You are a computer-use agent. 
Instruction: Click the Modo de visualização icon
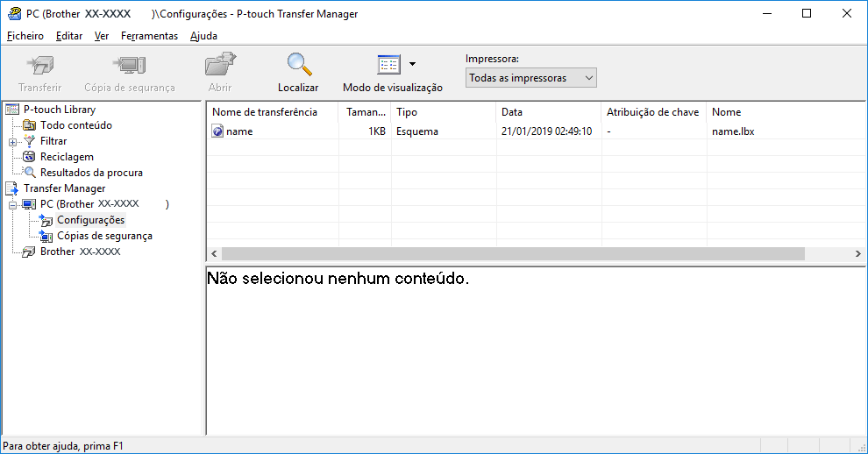click(x=388, y=65)
